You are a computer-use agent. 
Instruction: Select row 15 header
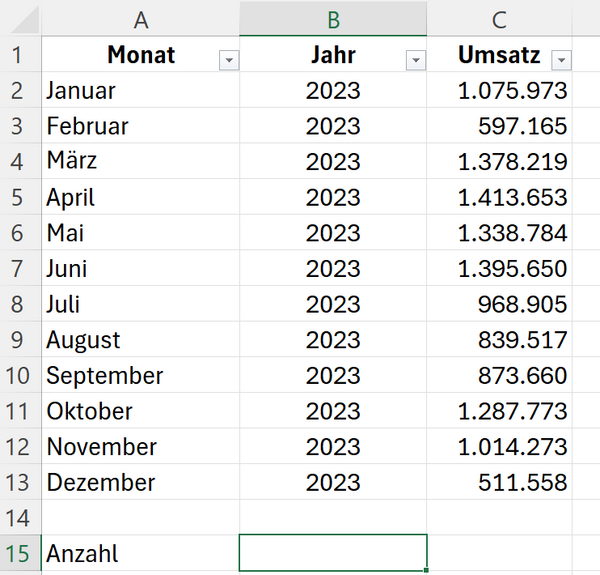click(17, 553)
